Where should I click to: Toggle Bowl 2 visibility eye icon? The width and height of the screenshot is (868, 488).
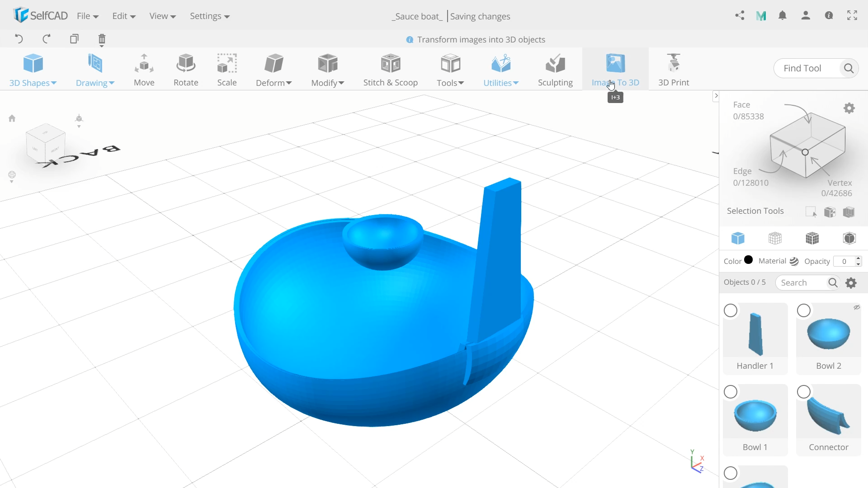coord(856,307)
